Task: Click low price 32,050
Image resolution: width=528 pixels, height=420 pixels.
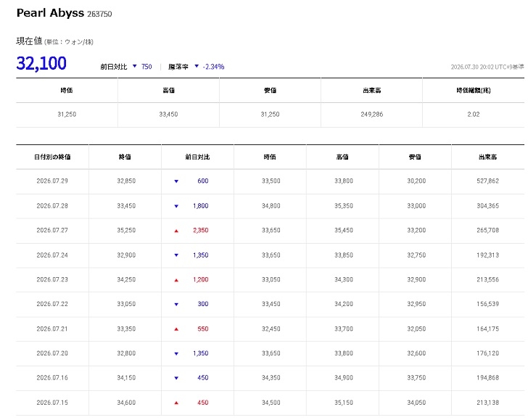Action: [x=416, y=329]
